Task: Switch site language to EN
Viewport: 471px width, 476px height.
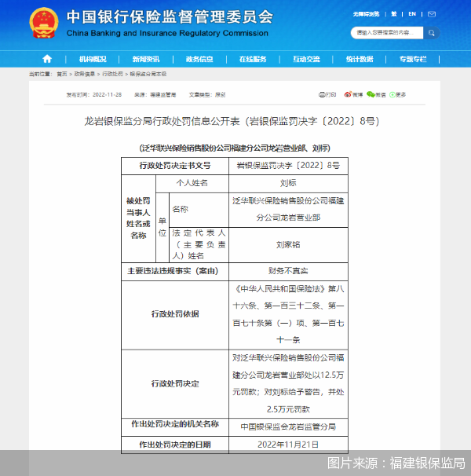Action: (412, 14)
